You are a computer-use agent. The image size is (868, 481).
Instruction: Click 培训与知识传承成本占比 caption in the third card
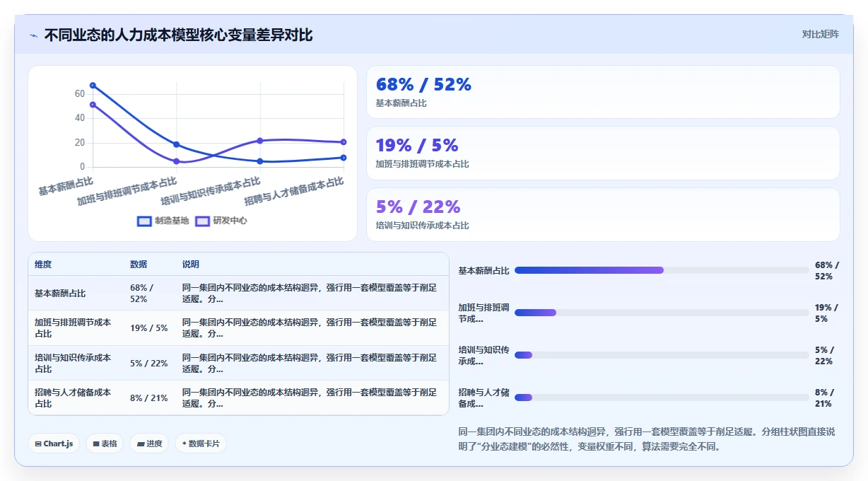(x=423, y=226)
